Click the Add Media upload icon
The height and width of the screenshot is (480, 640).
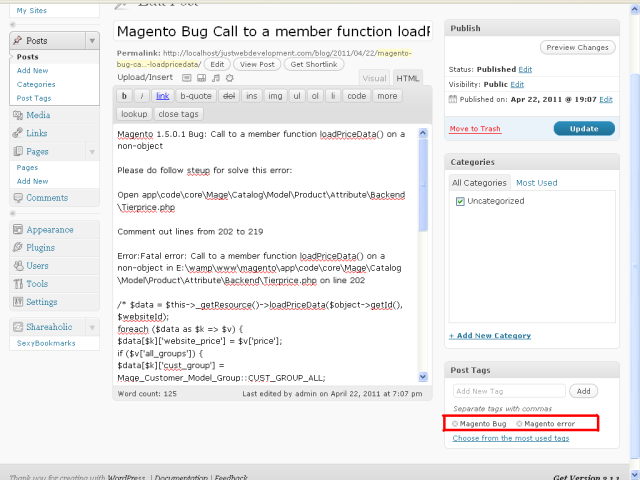[230, 78]
